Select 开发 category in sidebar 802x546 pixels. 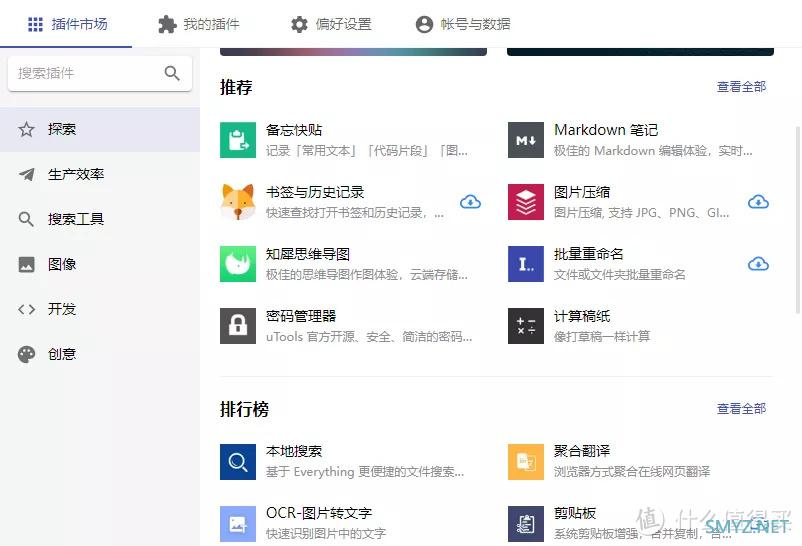[x=100, y=310]
